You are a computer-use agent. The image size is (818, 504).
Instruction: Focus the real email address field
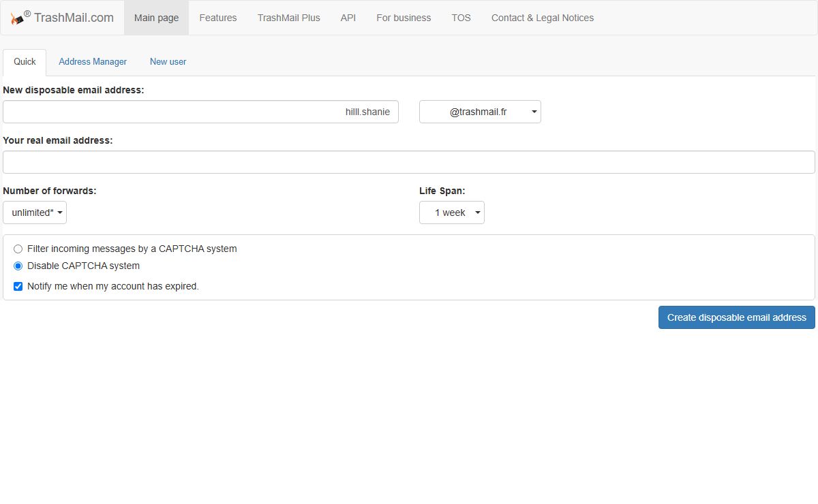(x=409, y=162)
